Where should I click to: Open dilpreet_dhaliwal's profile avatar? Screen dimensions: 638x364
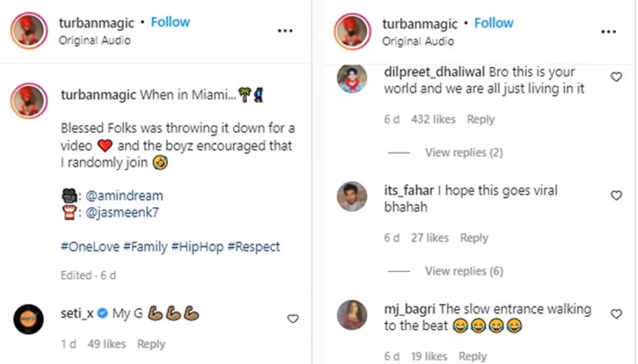[x=352, y=79]
